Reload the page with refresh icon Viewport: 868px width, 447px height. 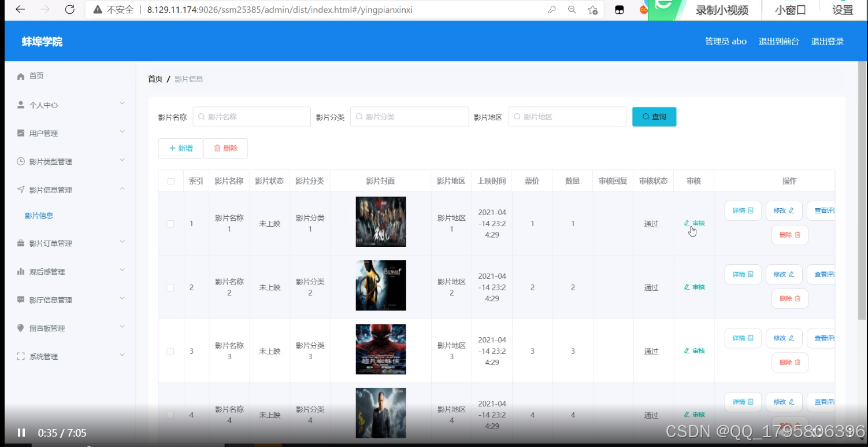tap(69, 9)
